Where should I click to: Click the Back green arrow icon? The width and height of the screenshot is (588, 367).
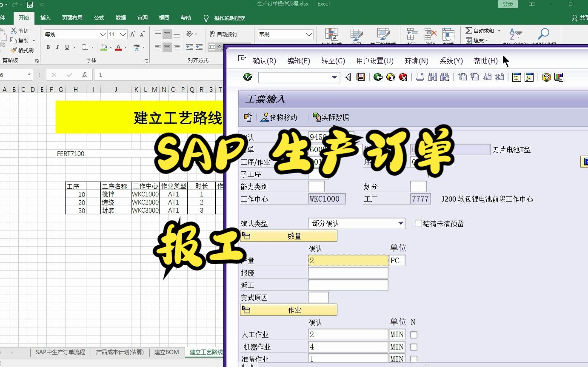378,77
